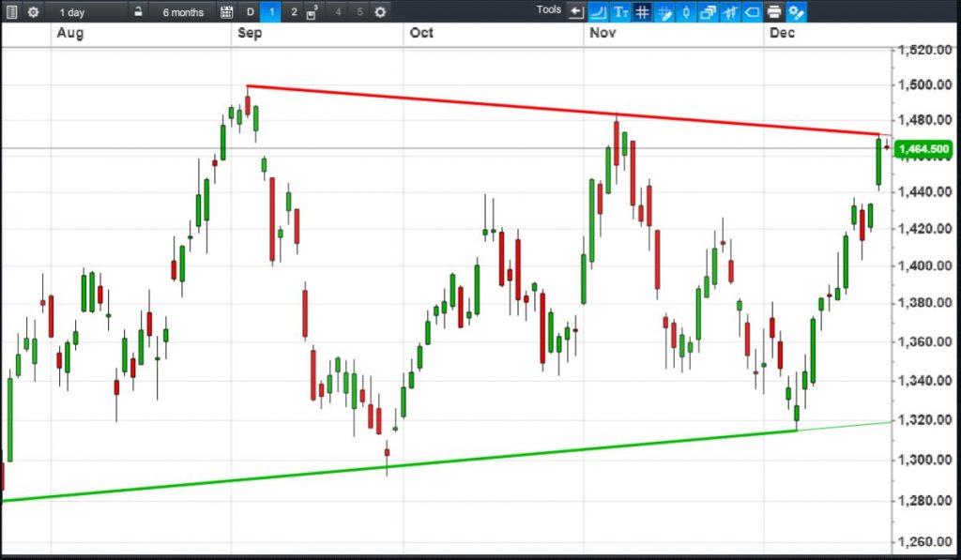
Task: Select the green support trendline
Action: (398, 467)
